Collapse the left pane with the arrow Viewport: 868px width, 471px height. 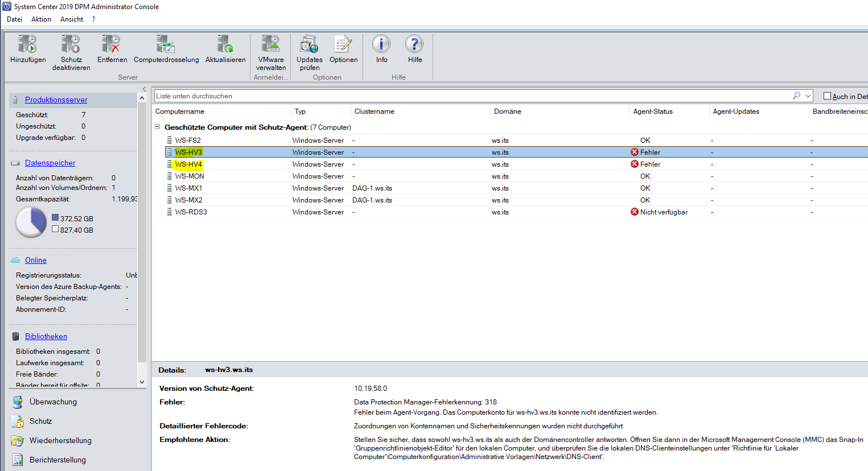(144, 89)
